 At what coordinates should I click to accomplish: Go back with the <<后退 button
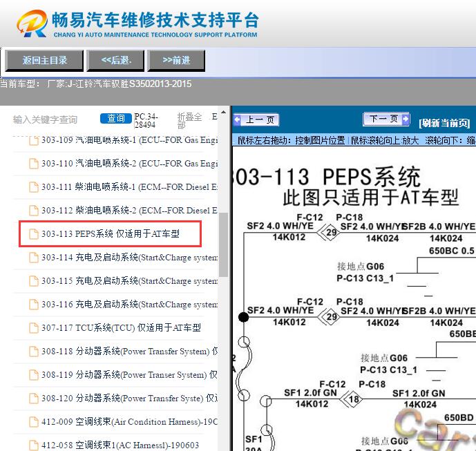click(x=115, y=60)
